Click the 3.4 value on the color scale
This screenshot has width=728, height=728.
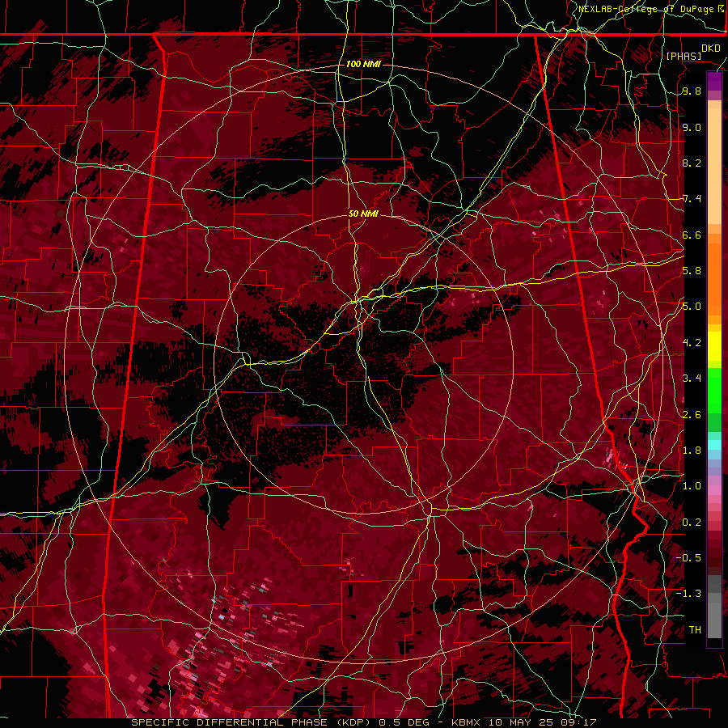(x=692, y=379)
